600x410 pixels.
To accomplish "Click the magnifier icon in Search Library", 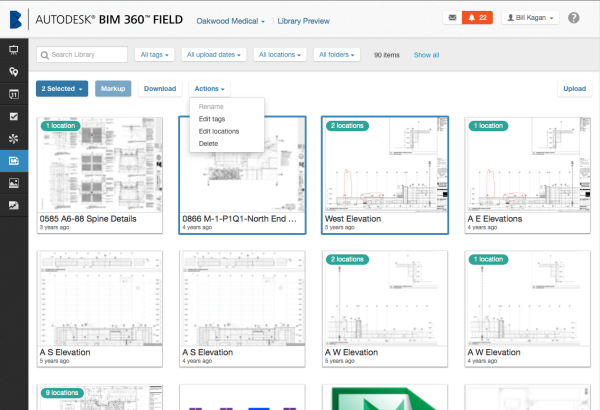I will pyautogui.click(x=45, y=55).
